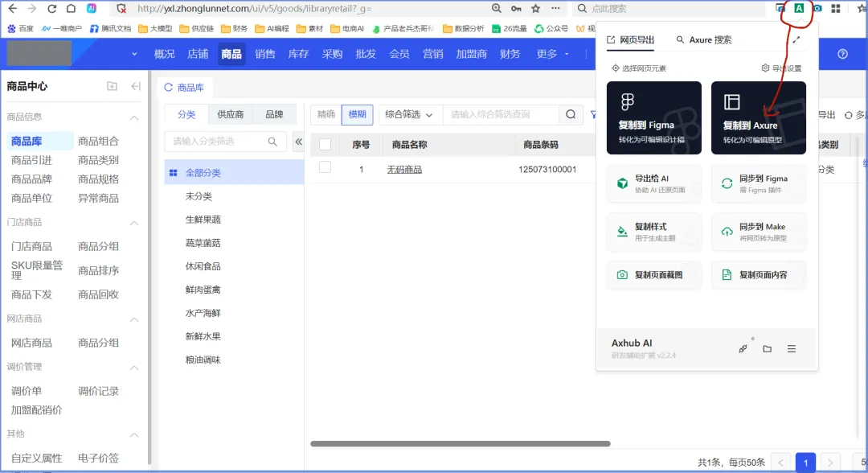Click the password key icon in address bar
This screenshot has width=868, height=473.
(x=516, y=8)
